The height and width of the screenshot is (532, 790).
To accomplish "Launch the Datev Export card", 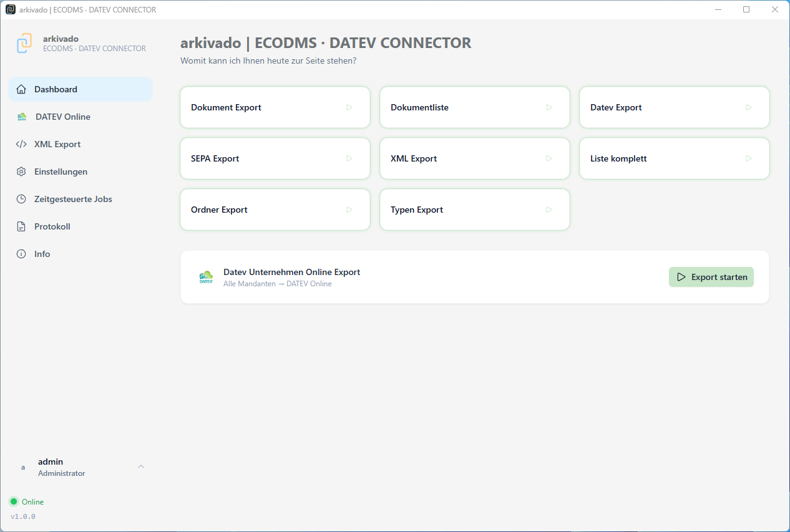I will [675, 107].
